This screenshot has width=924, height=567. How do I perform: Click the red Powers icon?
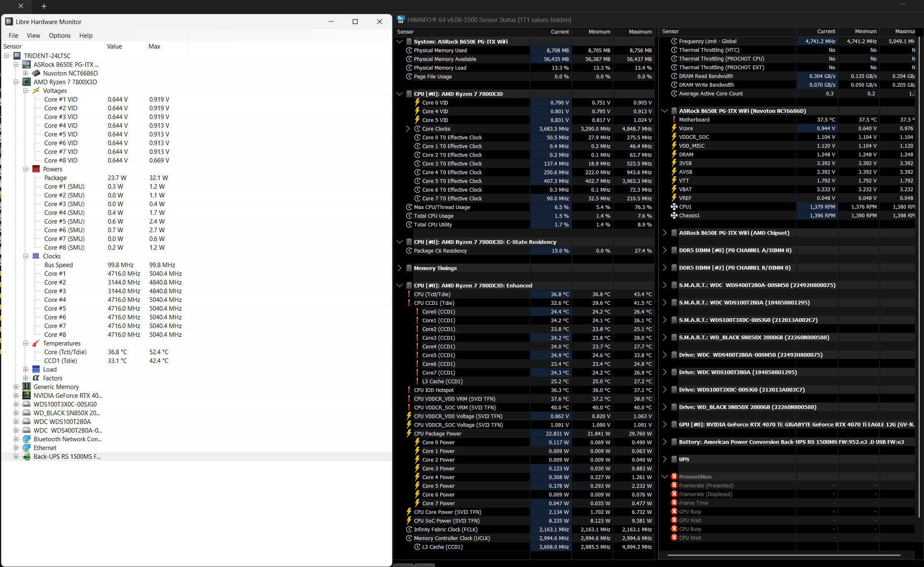click(36, 169)
